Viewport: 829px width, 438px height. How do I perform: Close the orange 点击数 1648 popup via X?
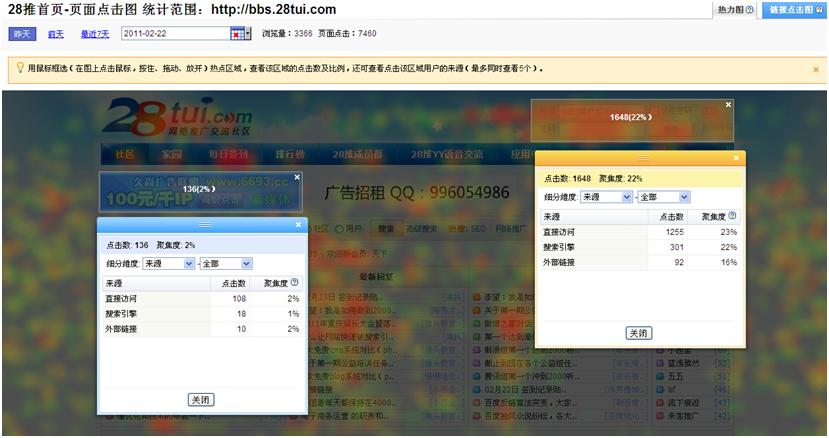pyautogui.click(x=736, y=158)
